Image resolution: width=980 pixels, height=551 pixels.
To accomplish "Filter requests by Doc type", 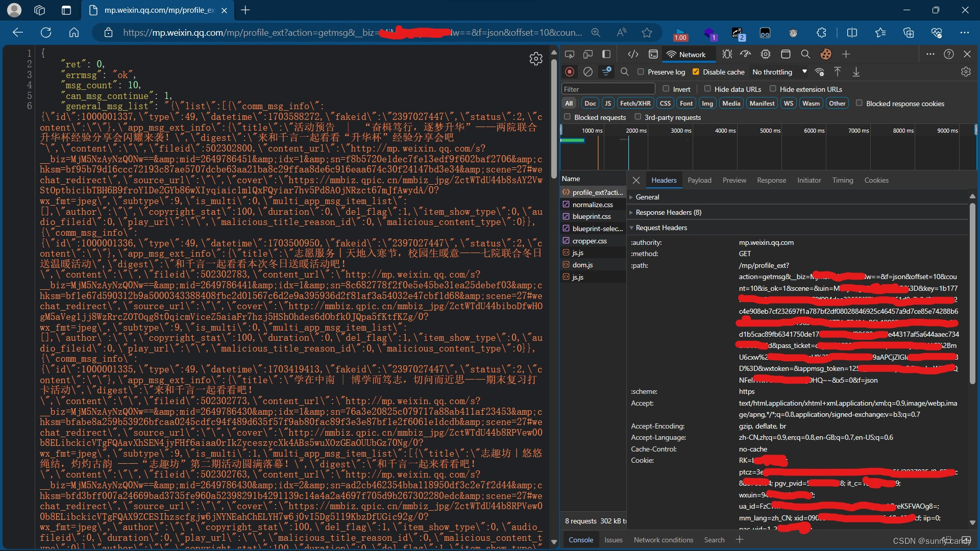I will click(590, 103).
